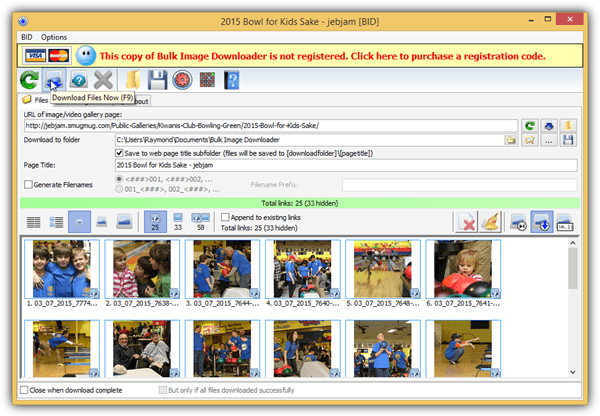Click the round question mark toolbar icon
The height and width of the screenshot is (416, 600).
pos(79,80)
